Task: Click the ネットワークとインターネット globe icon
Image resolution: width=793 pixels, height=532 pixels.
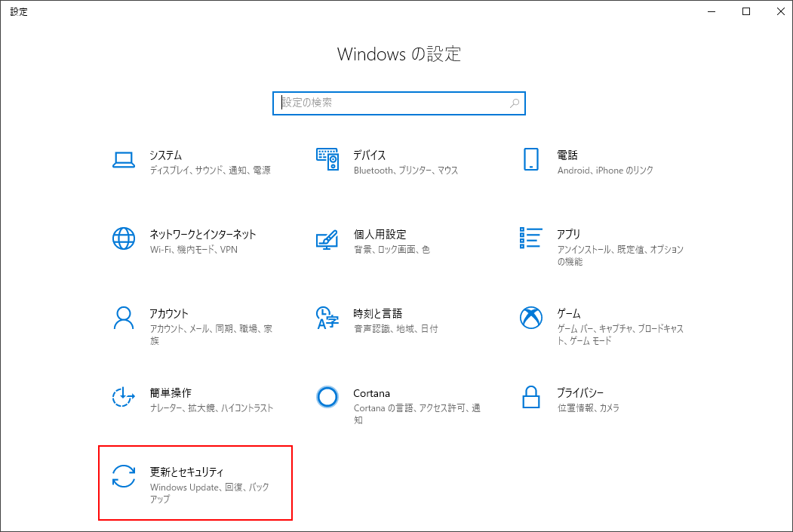Action: click(124, 238)
